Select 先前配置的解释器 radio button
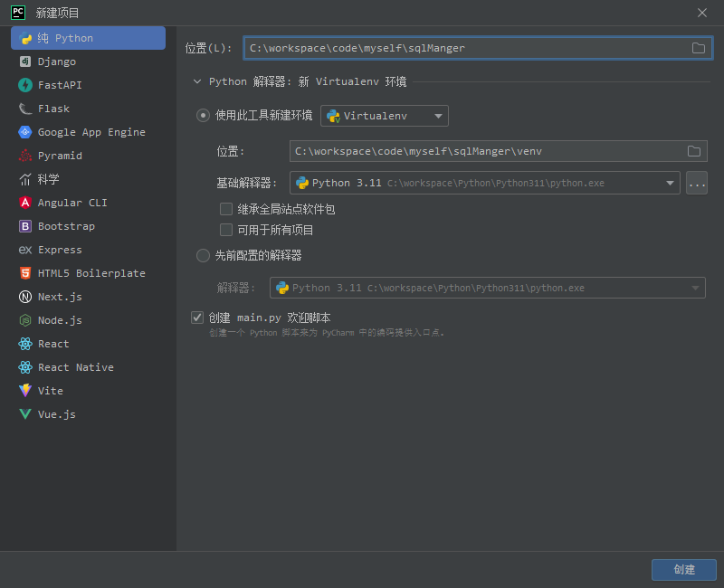The width and height of the screenshot is (724, 588). pos(203,255)
